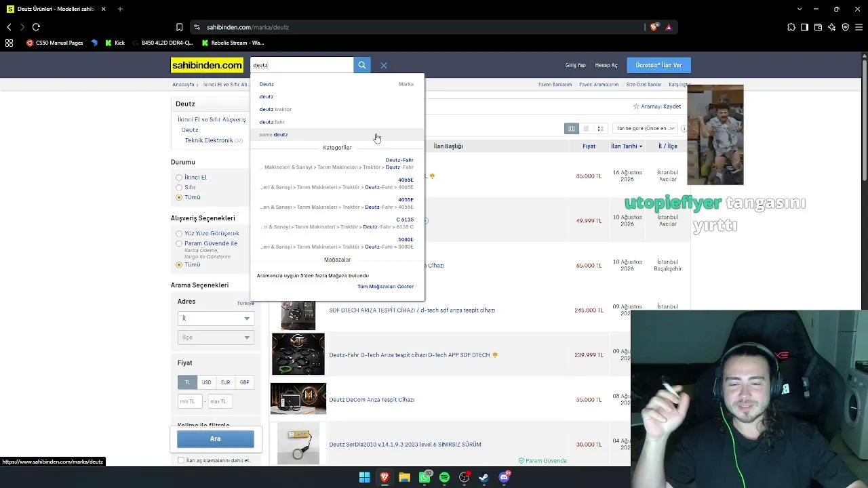Open Spotify from the taskbar
868x488 pixels.
coord(444,477)
